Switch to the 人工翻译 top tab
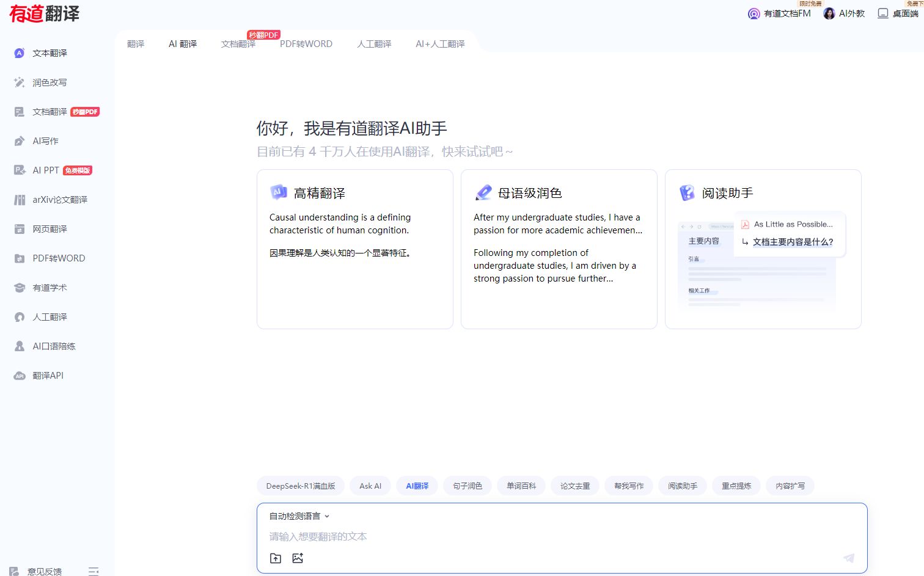The width and height of the screenshot is (924, 576). coord(374,44)
